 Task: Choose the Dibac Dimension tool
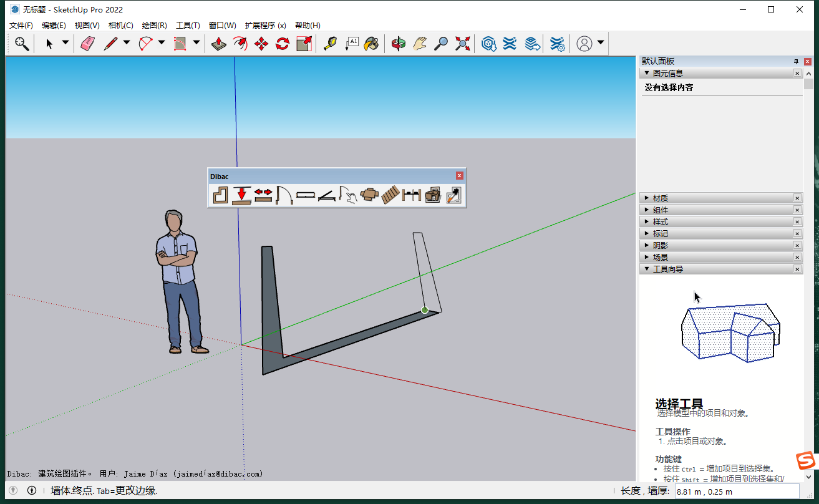(x=412, y=196)
